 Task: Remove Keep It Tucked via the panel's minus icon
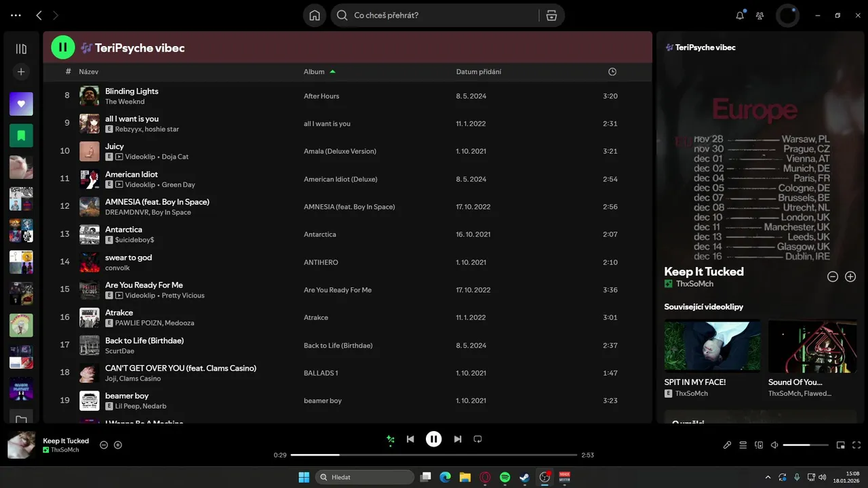pos(833,277)
